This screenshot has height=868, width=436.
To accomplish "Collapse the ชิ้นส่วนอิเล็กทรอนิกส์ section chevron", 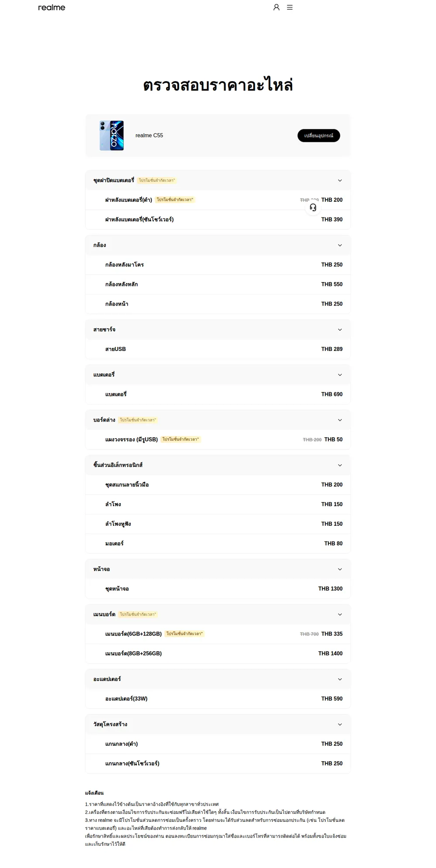I will (x=340, y=465).
